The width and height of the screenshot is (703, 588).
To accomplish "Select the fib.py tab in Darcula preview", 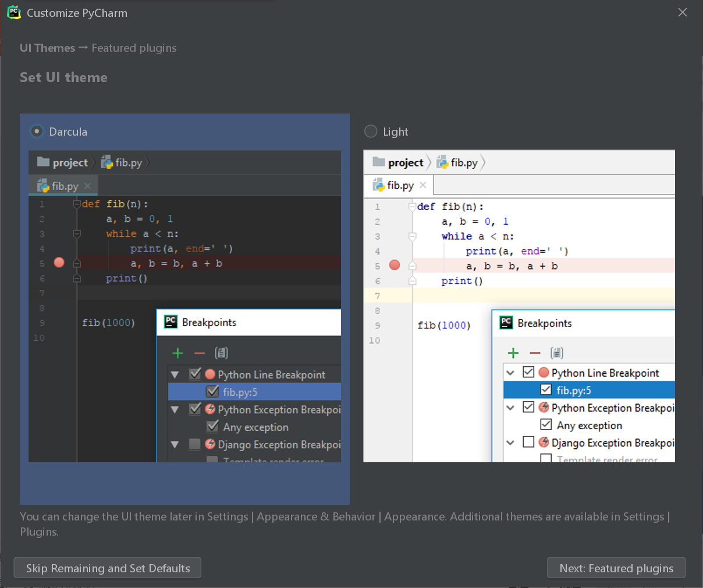I will (x=63, y=186).
